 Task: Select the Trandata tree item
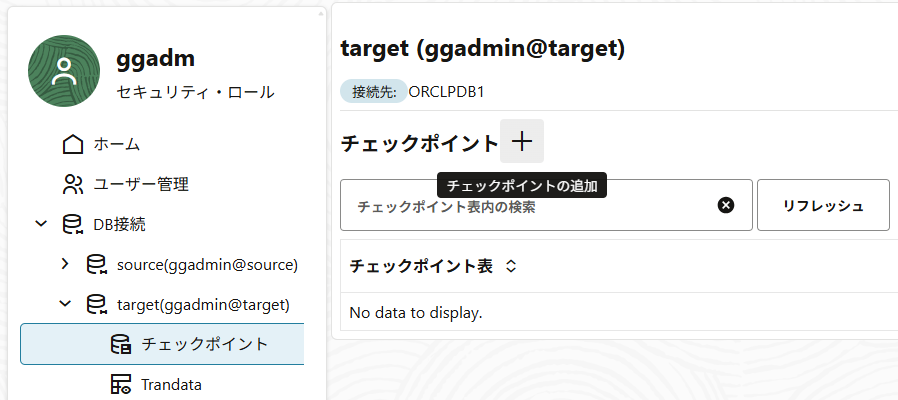(x=171, y=384)
